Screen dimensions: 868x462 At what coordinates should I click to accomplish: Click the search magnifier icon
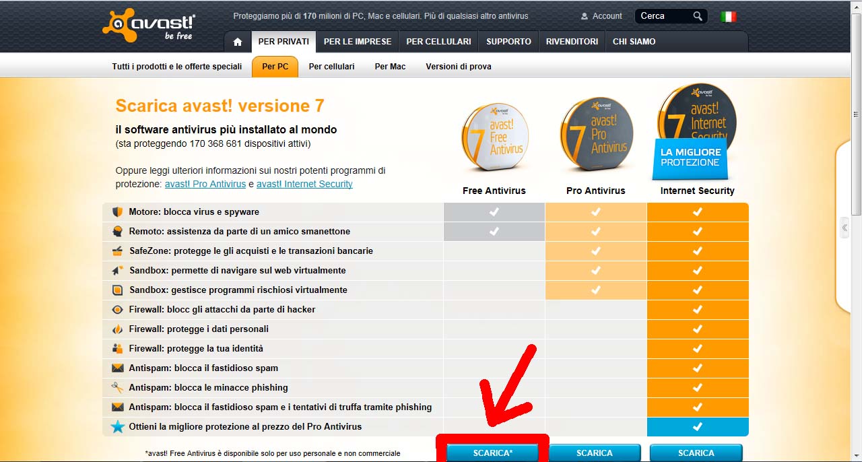(698, 16)
